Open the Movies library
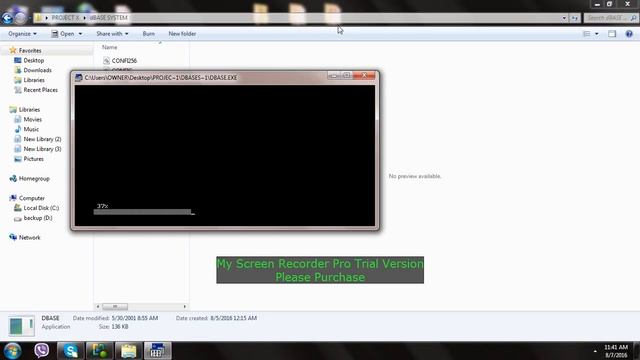The height and width of the screenshot is (360, 640). [x=32, y=119]
